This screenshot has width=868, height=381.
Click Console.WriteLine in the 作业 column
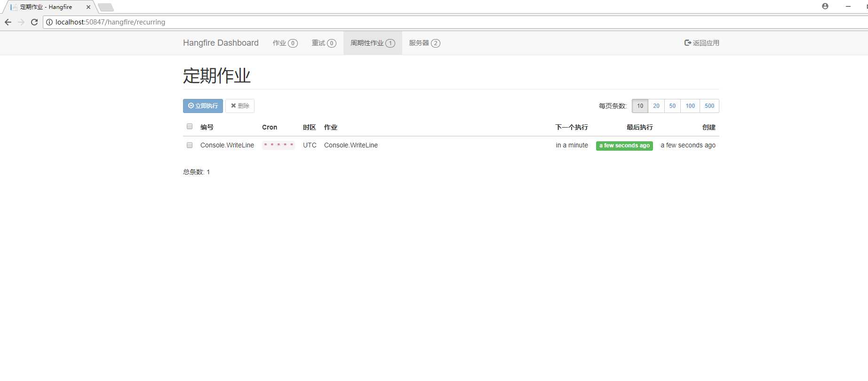pyautogui.click(x=351, y=145)
